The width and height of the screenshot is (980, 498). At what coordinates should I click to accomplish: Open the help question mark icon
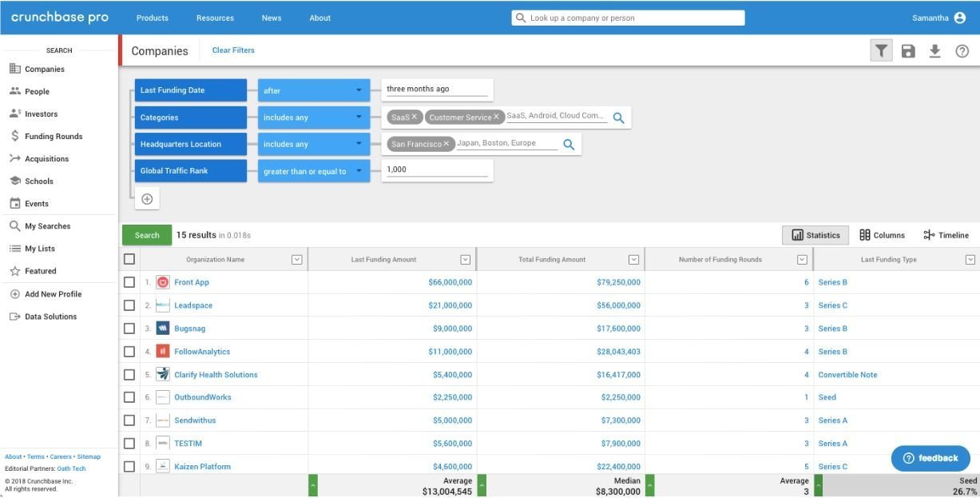[x=962, y=51]
